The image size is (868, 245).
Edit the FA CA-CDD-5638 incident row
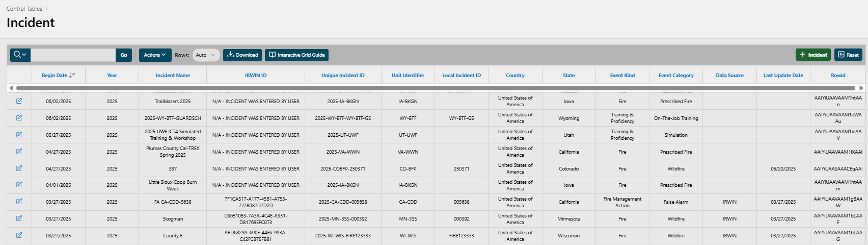click(19, 202)
